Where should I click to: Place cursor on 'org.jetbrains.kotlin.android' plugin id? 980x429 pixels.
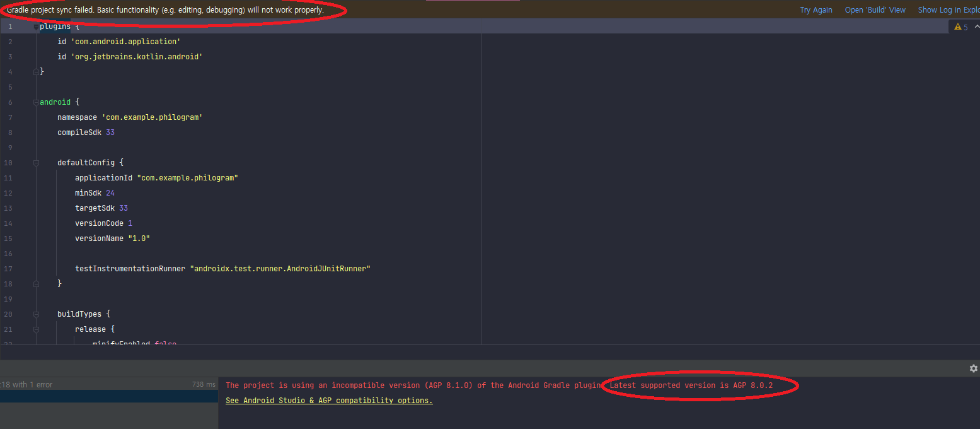[136, 57]
